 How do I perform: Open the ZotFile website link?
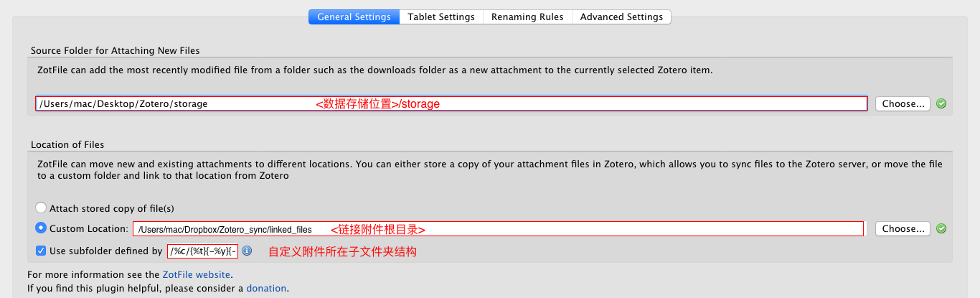(x=197, y=274)
